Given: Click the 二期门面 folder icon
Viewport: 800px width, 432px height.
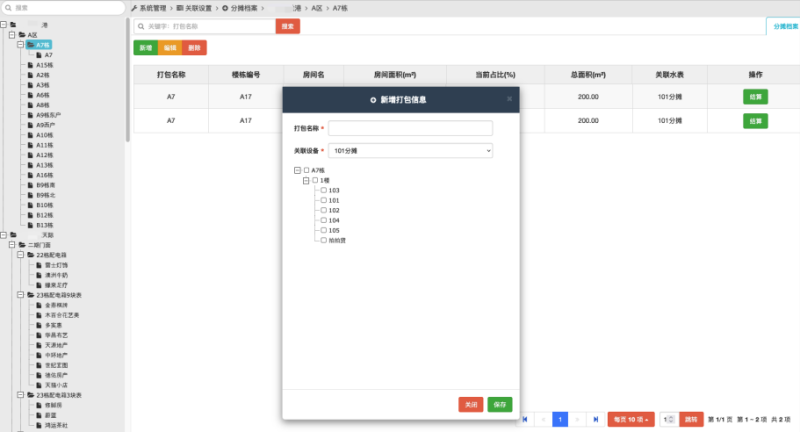Looking at the screenshot, I should click(x=22, y=245).
